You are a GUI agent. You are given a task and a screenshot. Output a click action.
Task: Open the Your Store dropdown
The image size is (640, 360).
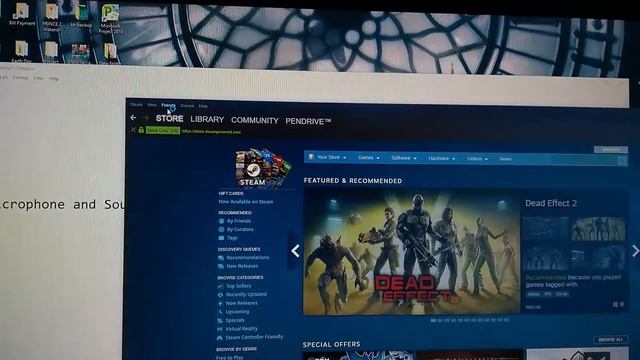coord(331,157)
